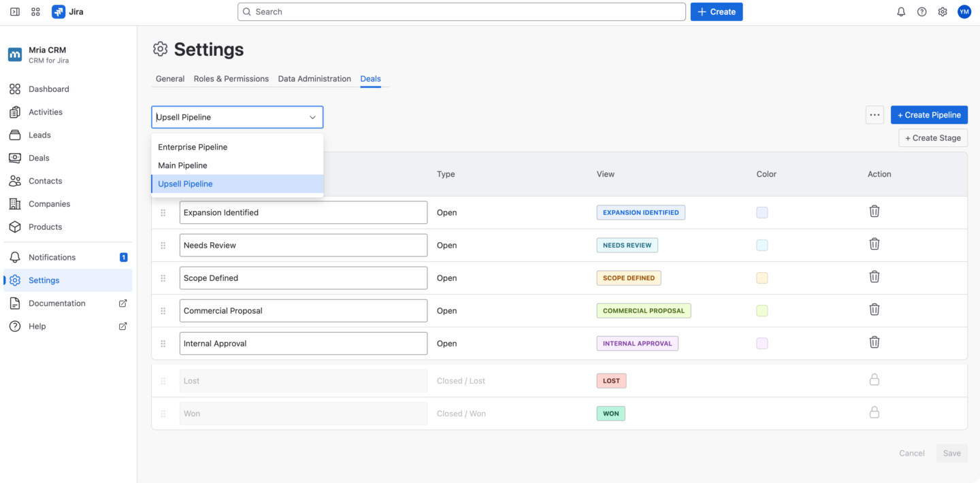Open the Data Administration tab
The height and width of the screenshot is (483, 980).
pyautogui.click(x=314, y=78)
